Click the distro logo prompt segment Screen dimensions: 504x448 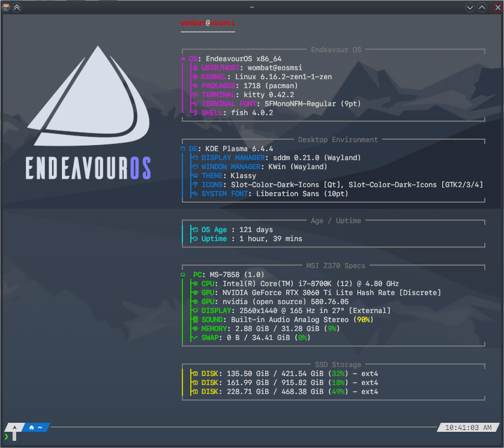click(x=14, y=428)
